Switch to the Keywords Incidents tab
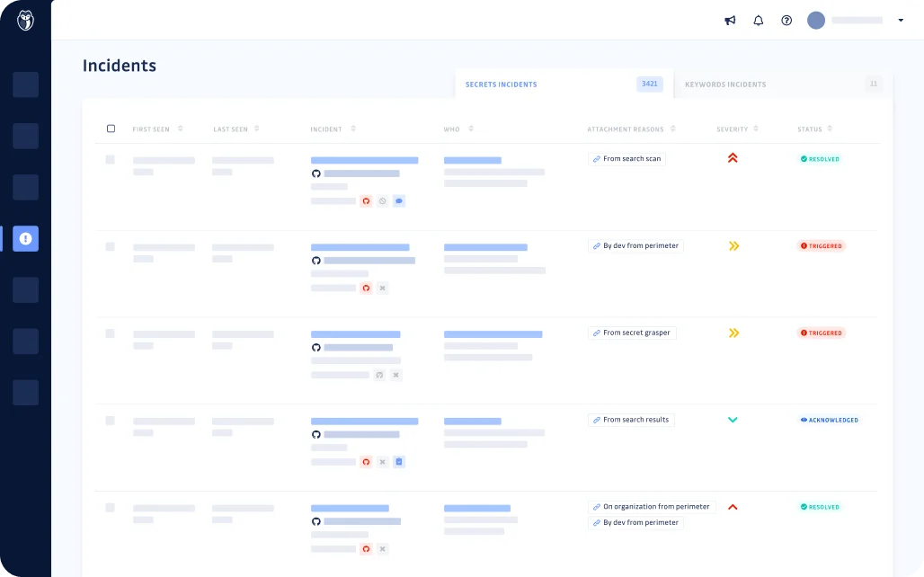 725,84
